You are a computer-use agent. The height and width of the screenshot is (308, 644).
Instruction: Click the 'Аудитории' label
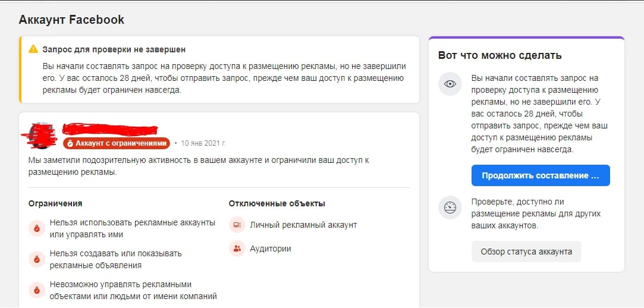pyautogui.click(x=271, y=249)
